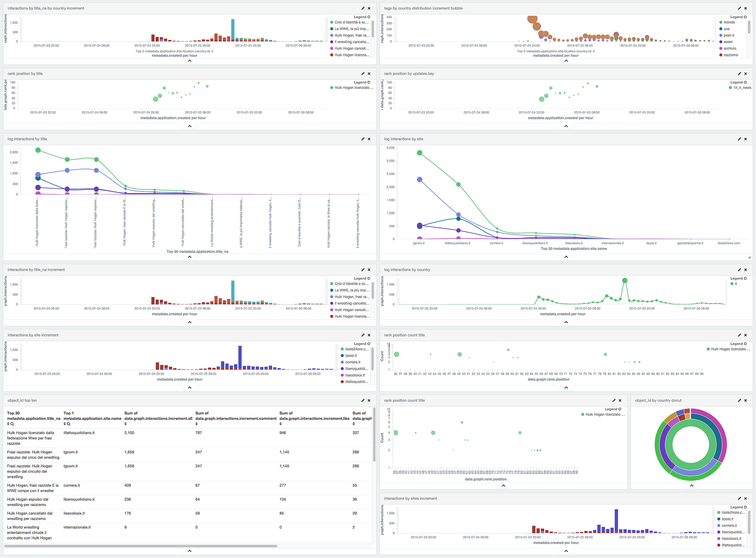Filter by the title_na column search icon
756x558 pixels.
12,424
